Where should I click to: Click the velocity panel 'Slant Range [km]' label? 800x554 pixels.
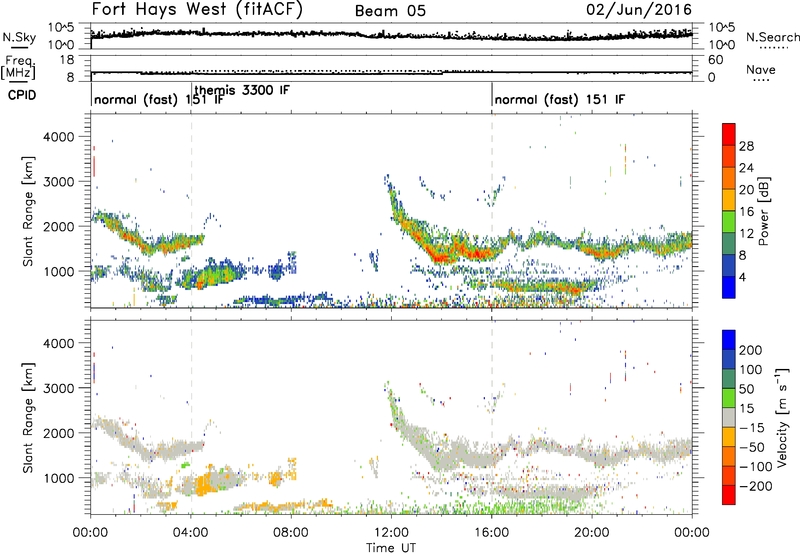pos(28,417)
